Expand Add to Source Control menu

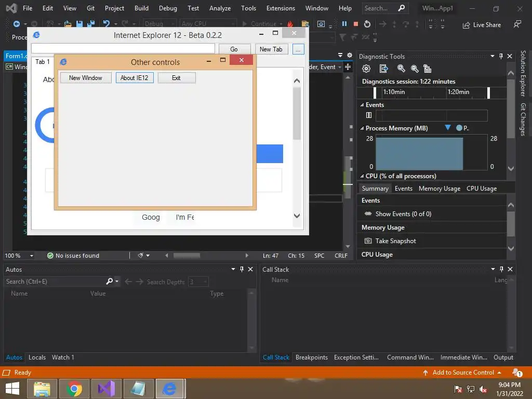click(499, 373)
